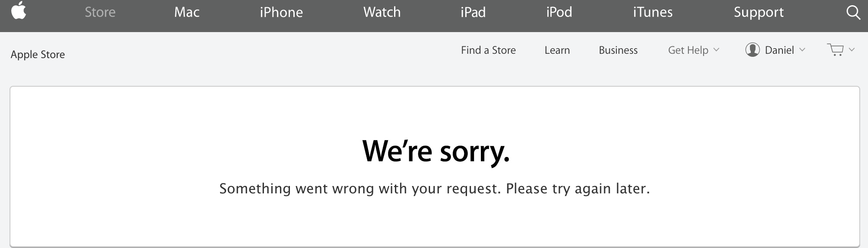868x248 pixels.
Task: Open the iTunes navigation item
Action: coord(653,12)
